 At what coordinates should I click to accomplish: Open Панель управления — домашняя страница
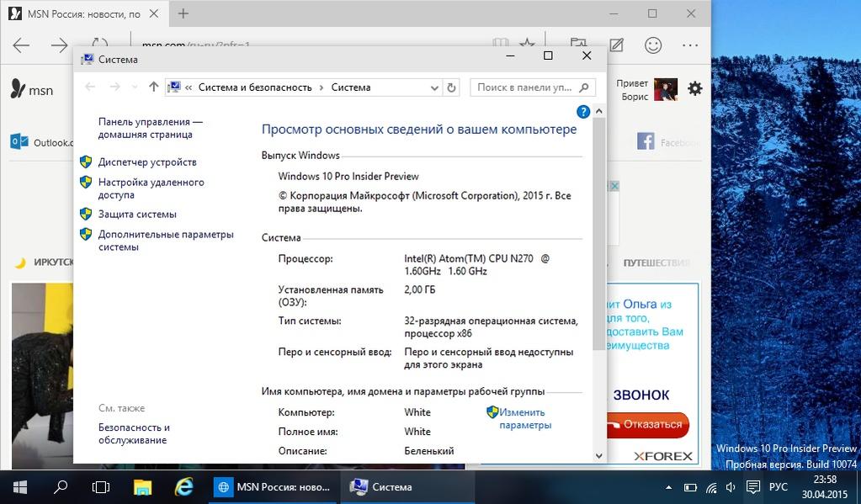click(x=151, y=128)
